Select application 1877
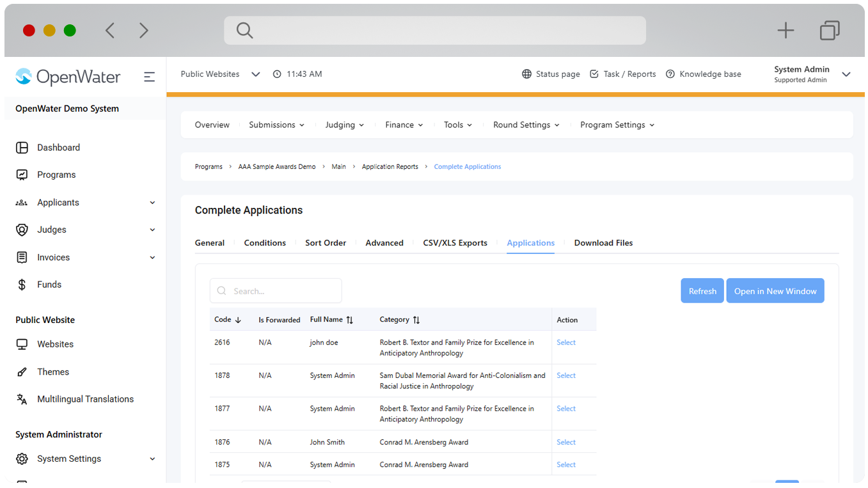Screen dimensions: 868x488 pos(566,409)
